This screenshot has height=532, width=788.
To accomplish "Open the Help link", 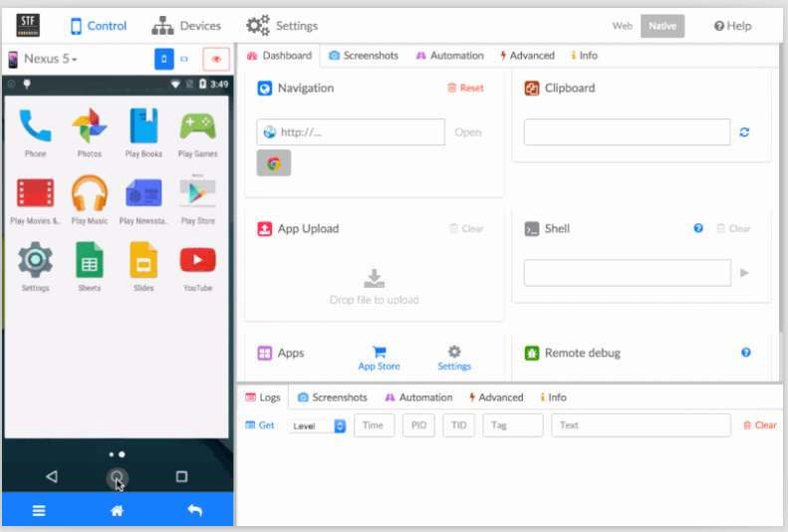I will [x=733, y=26].
